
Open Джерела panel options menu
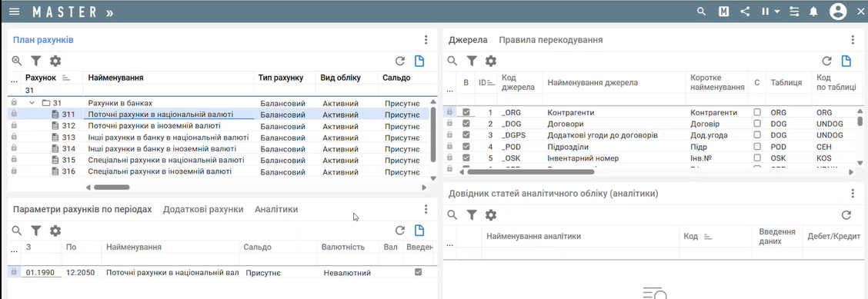pyautogui.click(x=853, y=40)
